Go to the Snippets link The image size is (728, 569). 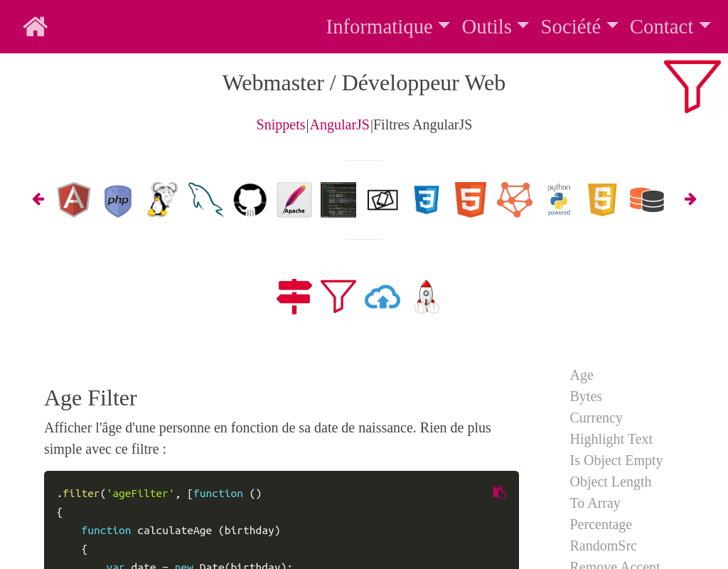(x=281, y=124)
